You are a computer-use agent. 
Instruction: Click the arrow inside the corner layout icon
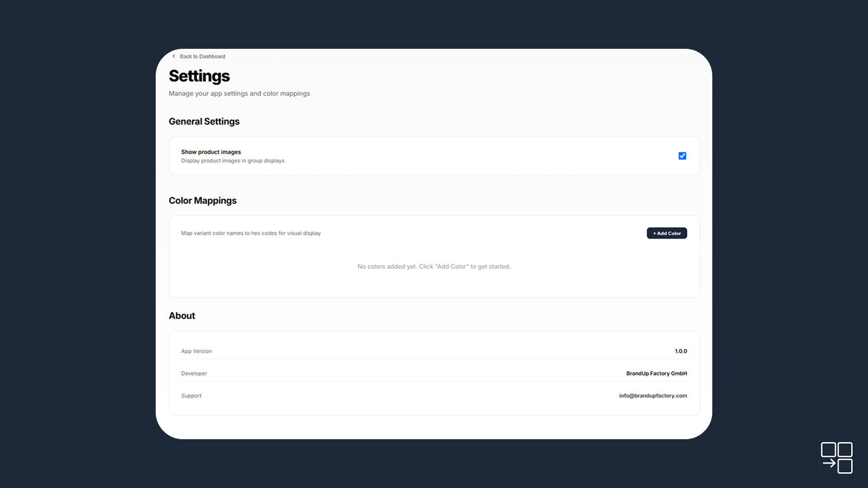point(830,463)
